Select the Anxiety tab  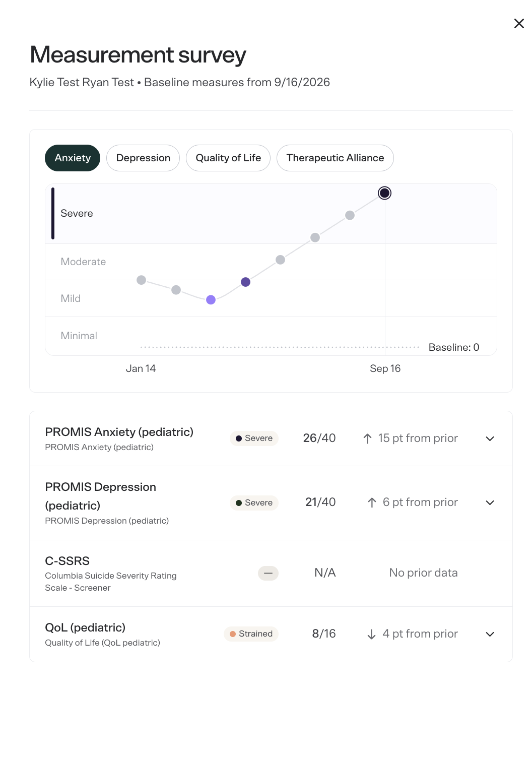[73, 158]
